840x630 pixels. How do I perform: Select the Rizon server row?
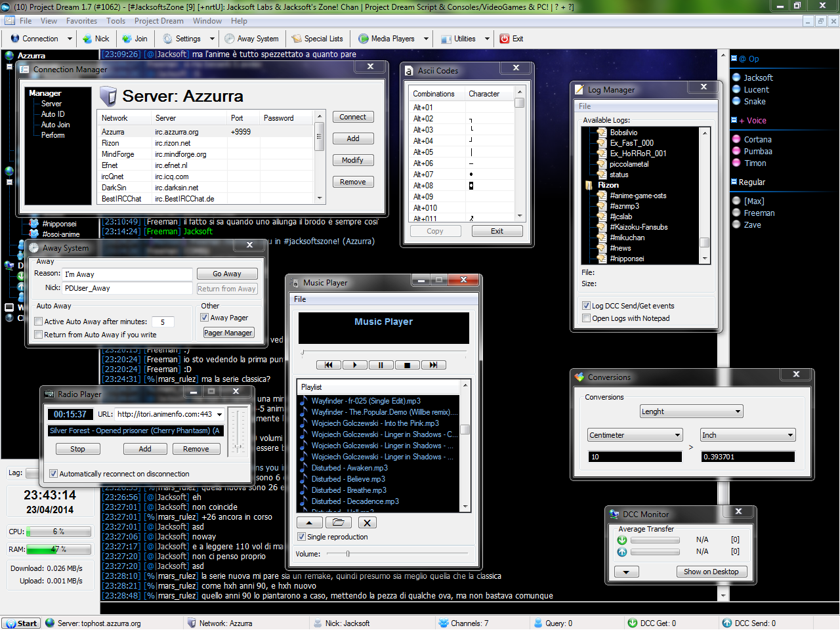click(110, 143)
